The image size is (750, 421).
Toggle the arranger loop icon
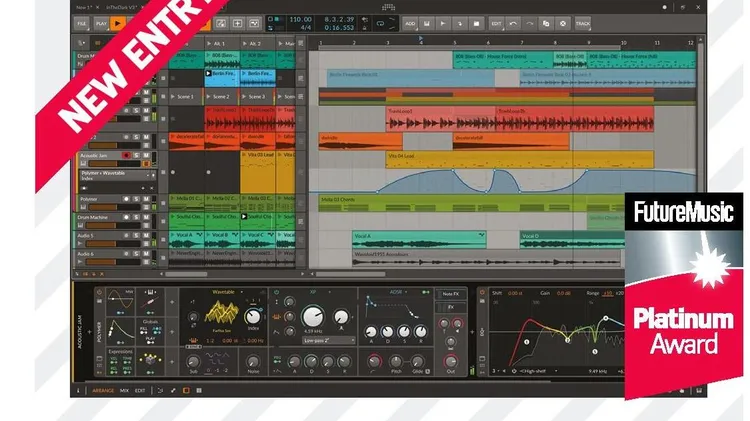tap(380, 23)
